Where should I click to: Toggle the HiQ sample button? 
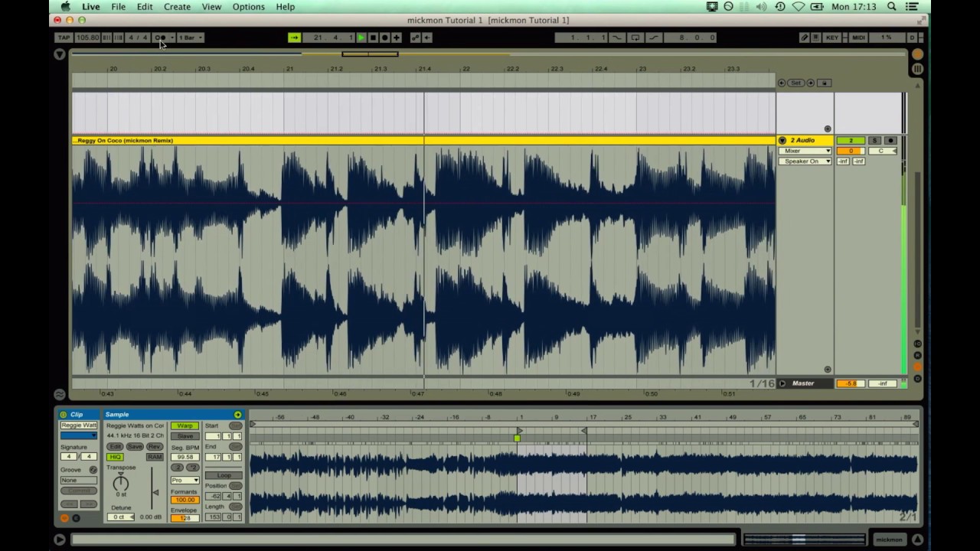115,457
